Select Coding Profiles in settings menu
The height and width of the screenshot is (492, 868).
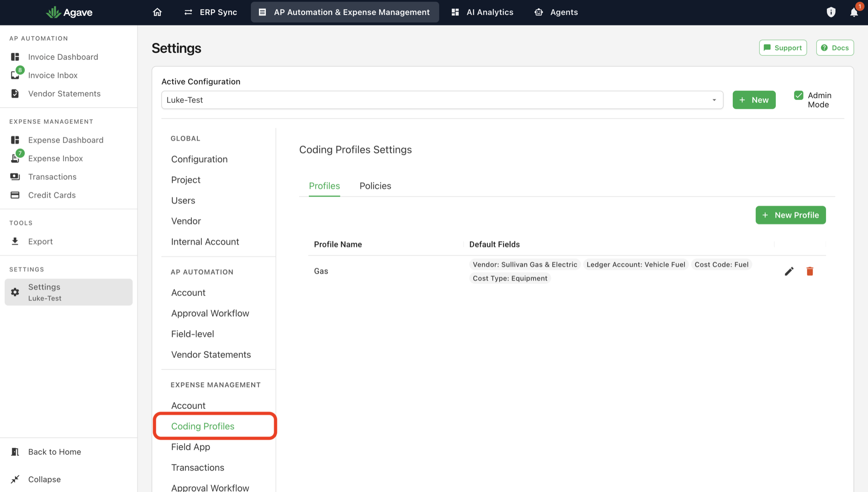coord(202,426)
